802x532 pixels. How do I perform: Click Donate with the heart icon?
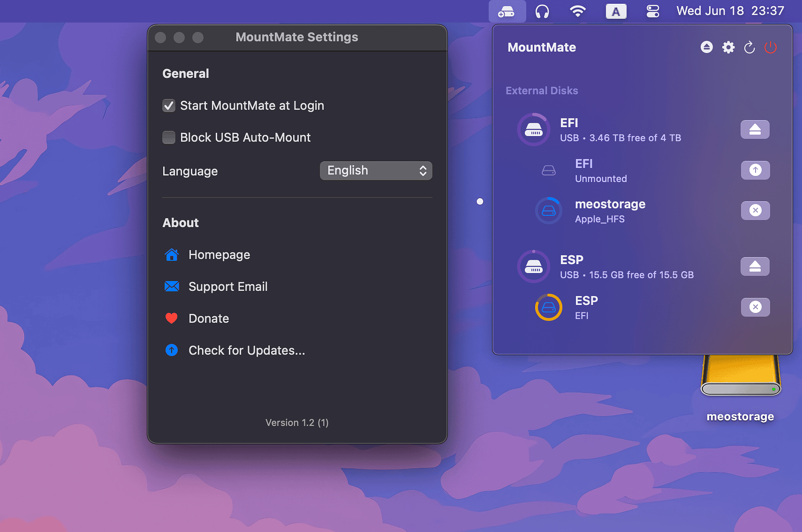click(208, 319)
